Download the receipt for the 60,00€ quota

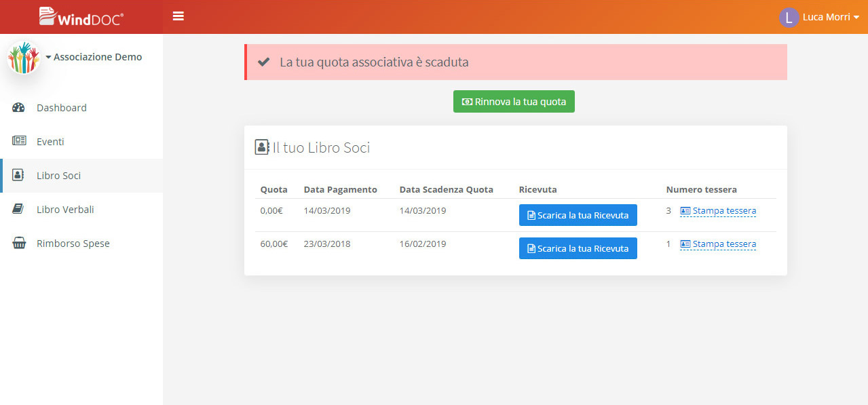click(578, 248)
